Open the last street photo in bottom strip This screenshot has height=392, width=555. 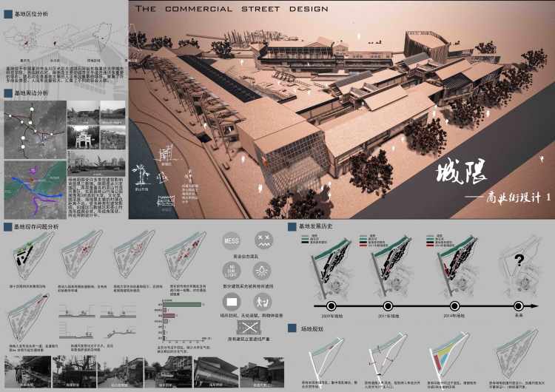point(262,372)
